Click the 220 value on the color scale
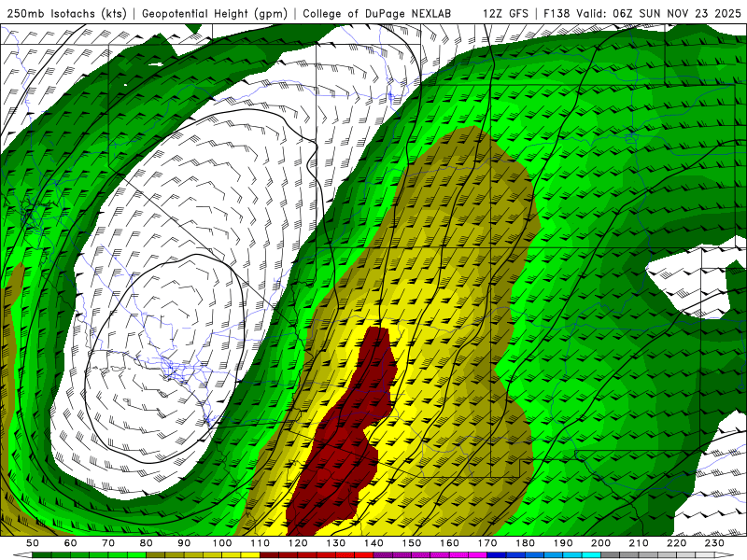This screenshot has width=747, height=560. coord(676,543)
